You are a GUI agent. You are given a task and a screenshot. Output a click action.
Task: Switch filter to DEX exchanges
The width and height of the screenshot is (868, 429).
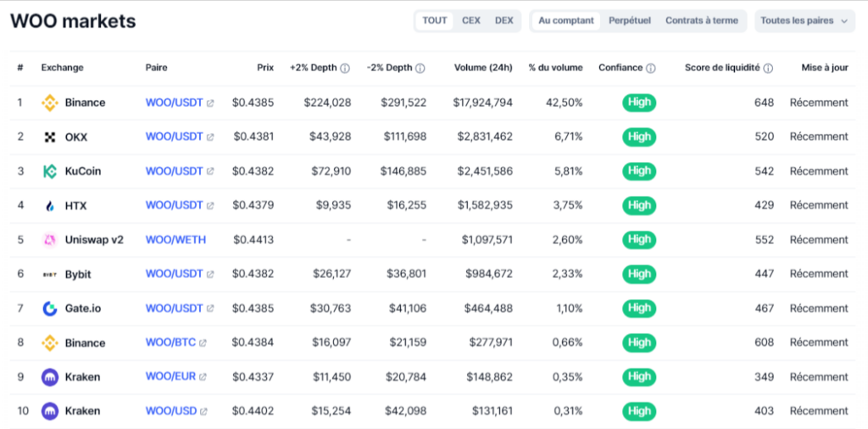pos(504,20)
